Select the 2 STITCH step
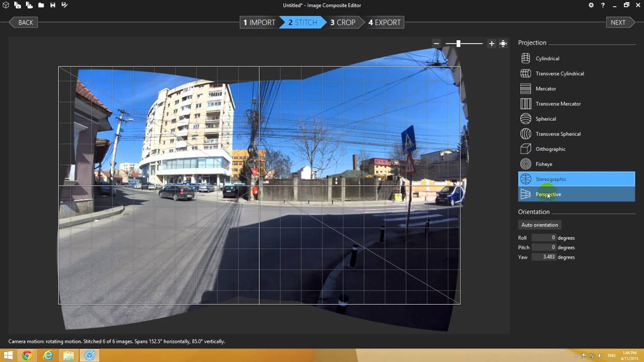 pyautogui.click(x=303, y=23)
